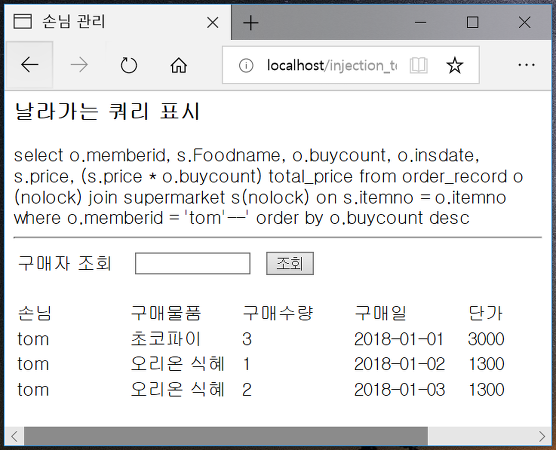The image size is (556, 450).
Task: Close the browser window
Action: point(524,22)
